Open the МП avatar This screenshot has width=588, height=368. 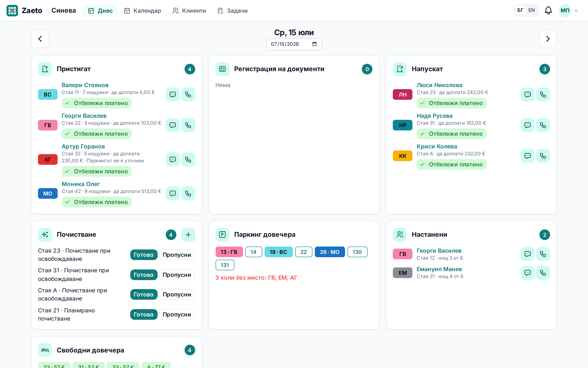[x=565, y=10]
